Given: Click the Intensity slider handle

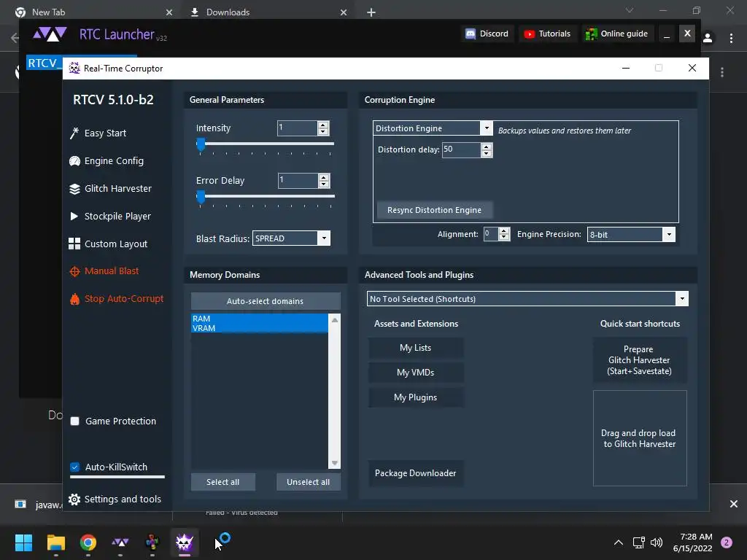Looking at the screenshot, I should coord(201,144).
